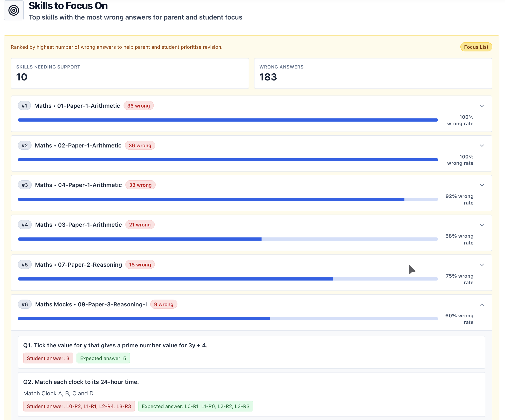Expand the 02-Paper-1-Arithmetic row chevron
The width and height of the screenshot is (505, 420).
(482, 146)
